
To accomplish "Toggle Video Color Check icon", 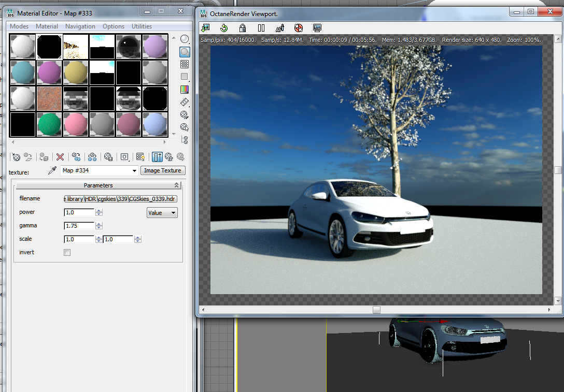I will [185, 90].
